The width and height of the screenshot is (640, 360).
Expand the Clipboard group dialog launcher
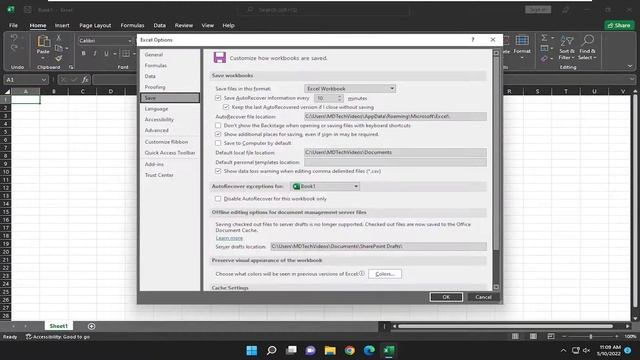pyautogui.click(x=71, y=67)
